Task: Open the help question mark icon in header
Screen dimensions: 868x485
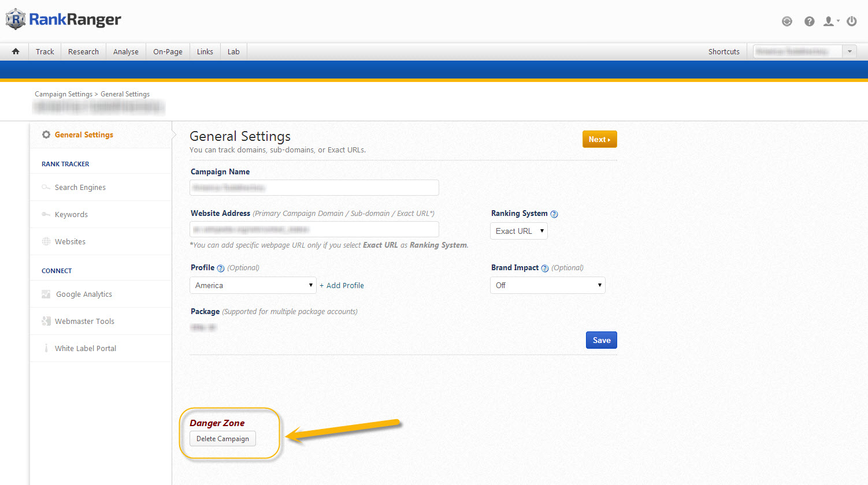Action: click(809, 21)
